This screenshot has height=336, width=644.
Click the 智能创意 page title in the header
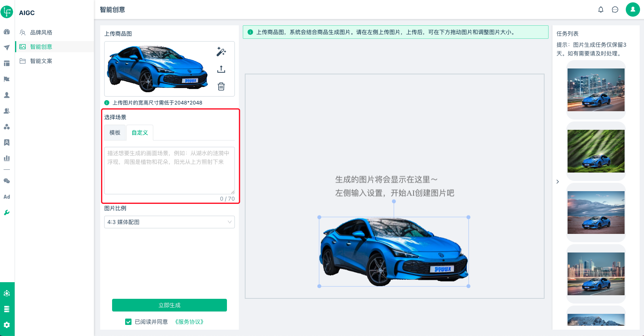pyautogui.click(x=112, y=9)
